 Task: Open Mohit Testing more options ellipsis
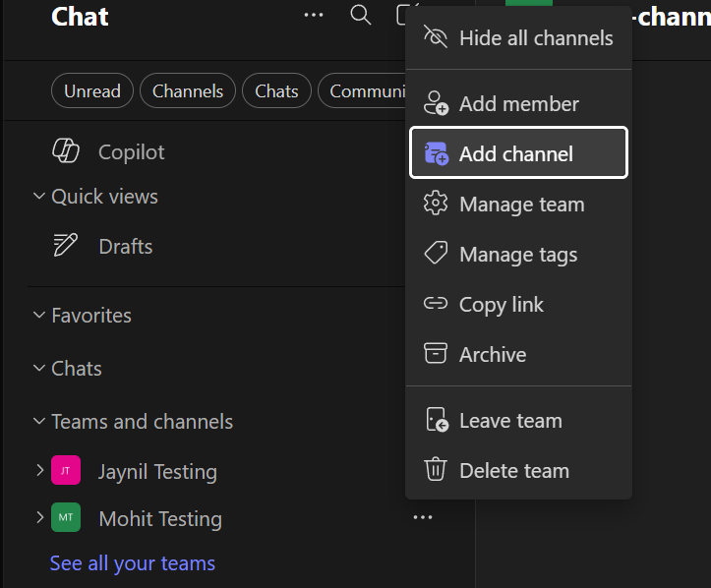point(423,517)
